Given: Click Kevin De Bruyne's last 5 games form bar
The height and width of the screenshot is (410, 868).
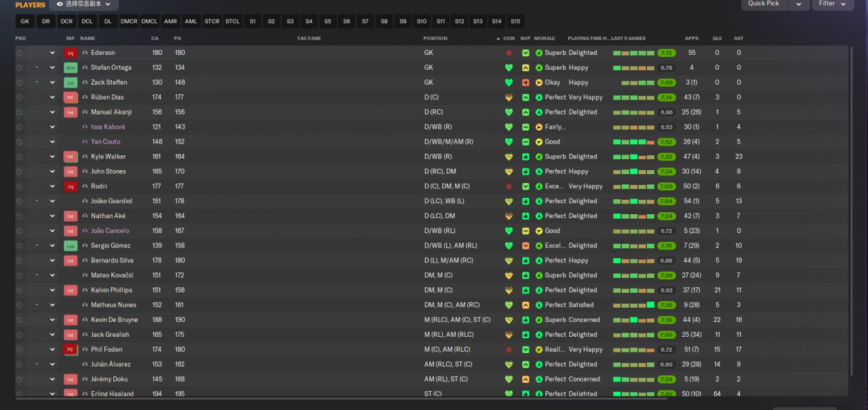Looking at the screenshot, I should [x=633, y=320].
